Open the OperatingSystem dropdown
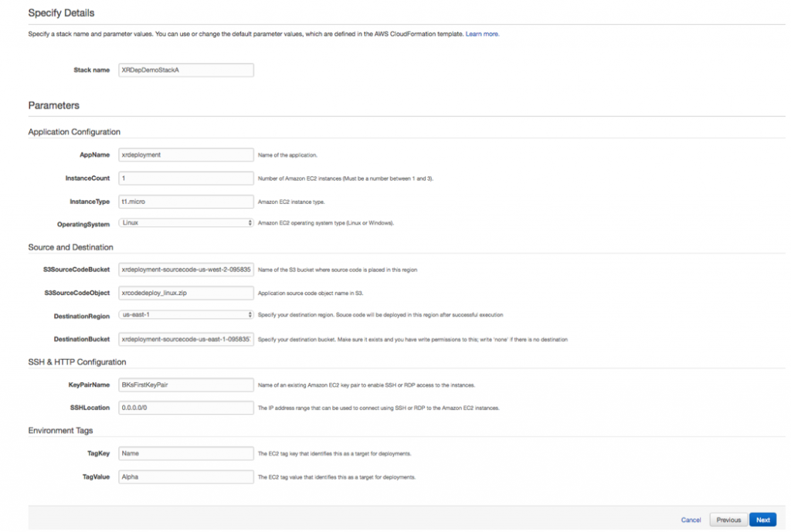The height and width of the screenshot is (532, 791). (x=186, y=222)
